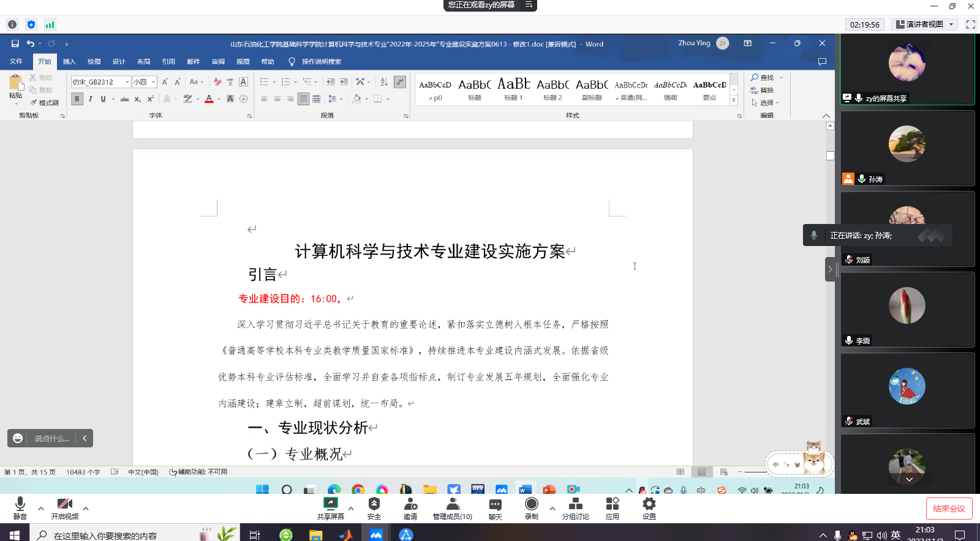Viewport: 980px width, 541px height.
Task: Open the Security (安全) shield icon
Action: pos(374,504)
